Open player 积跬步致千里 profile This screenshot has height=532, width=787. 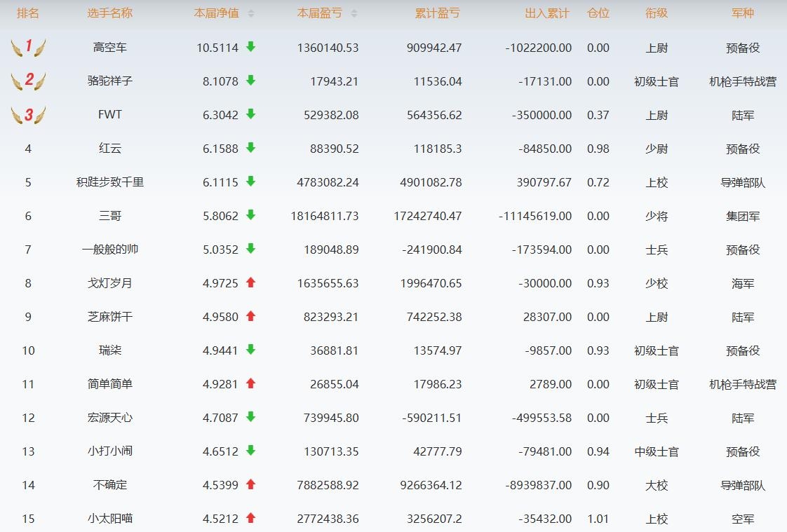point(110,182)
